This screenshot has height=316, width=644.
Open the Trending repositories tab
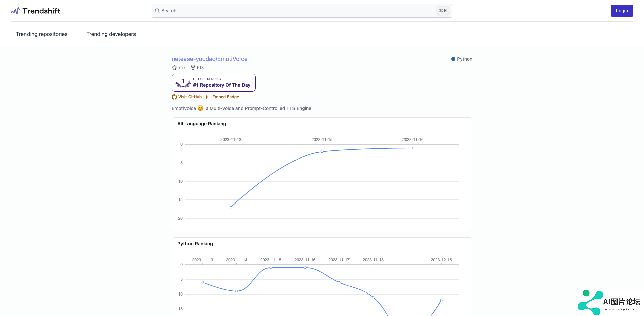[42, 34]
